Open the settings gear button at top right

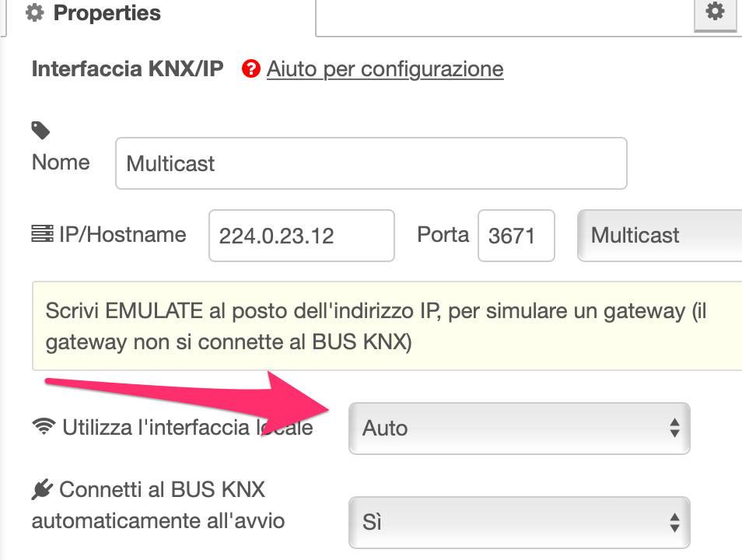pos(715,12)
